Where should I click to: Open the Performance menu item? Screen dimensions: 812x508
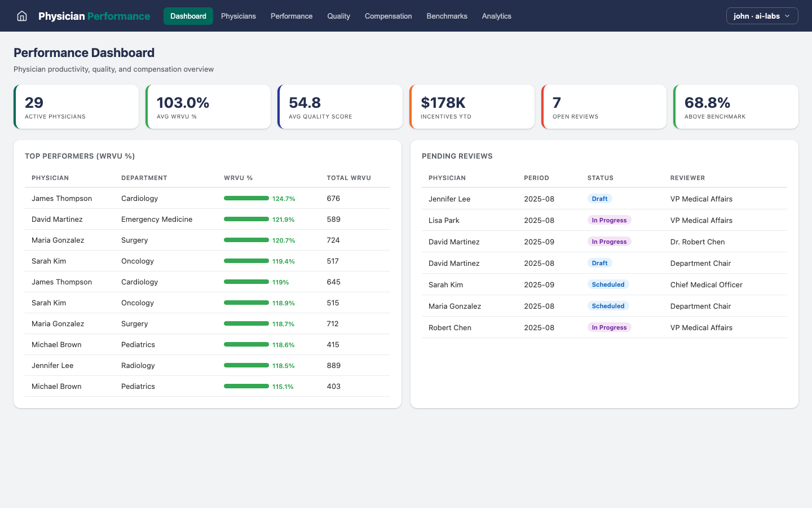pyautogui.click(x=291, y=16)
